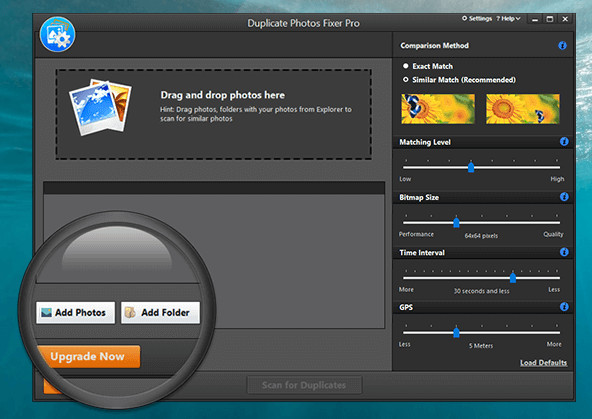Click the '30 seconds and less' value label
The image size is (592, 419).
pyautogui.click(x=481, y=291)
